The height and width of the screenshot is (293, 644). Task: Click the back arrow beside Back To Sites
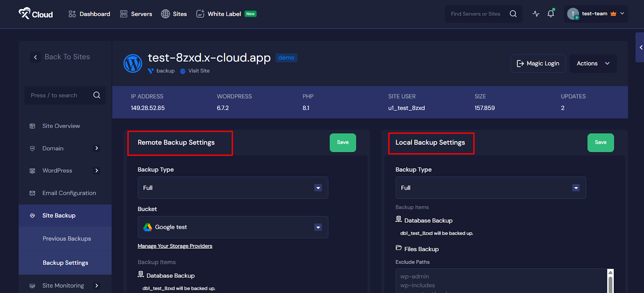(35, 57)
